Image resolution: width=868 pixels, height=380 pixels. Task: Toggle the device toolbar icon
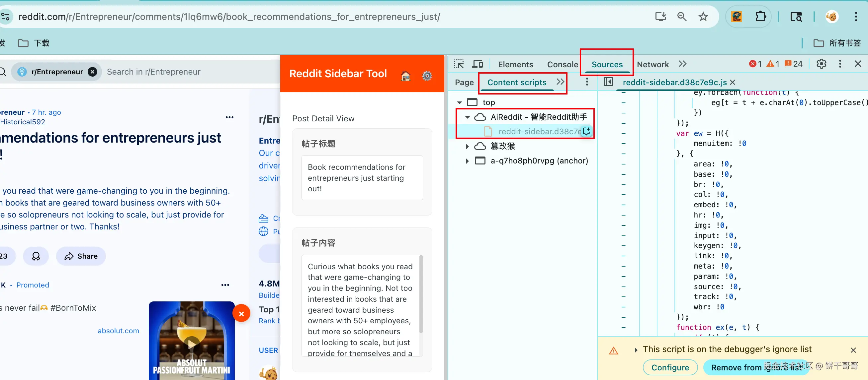[477, 64]
